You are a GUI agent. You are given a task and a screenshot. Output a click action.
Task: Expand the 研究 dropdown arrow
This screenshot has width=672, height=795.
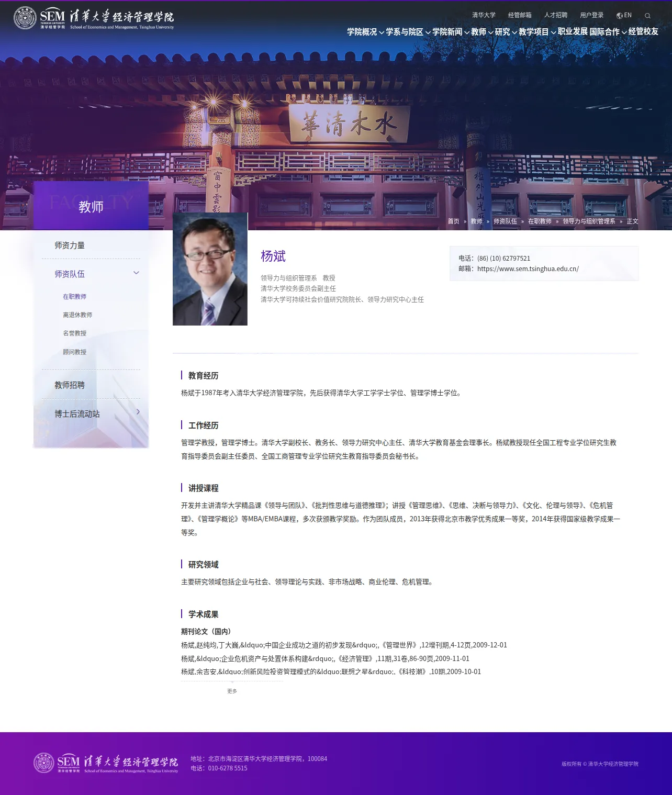tap(514, 32)
